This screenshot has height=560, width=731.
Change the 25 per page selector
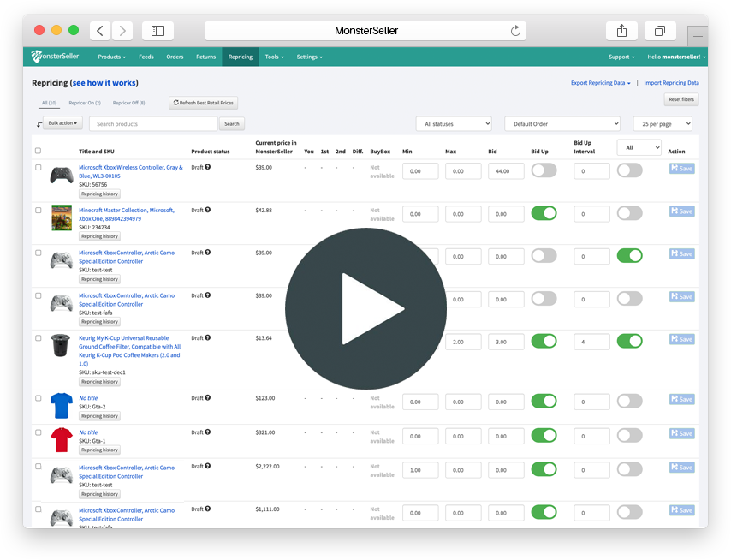(x=663, y=124)
